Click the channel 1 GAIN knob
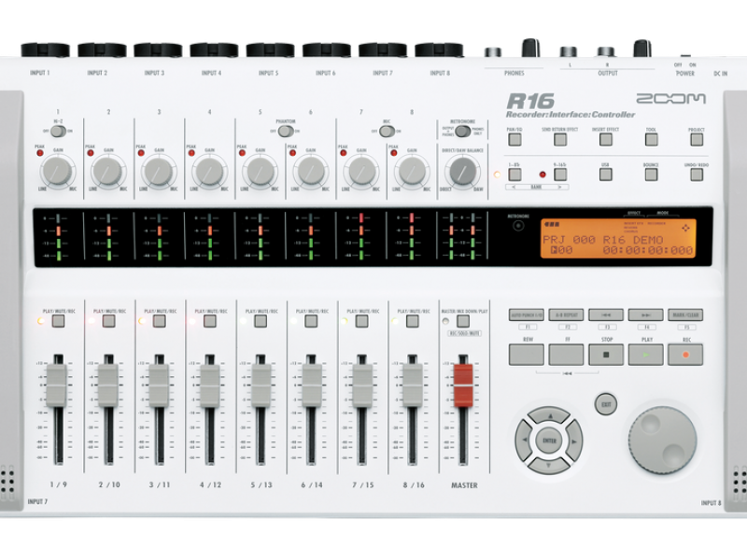 pyautogui.click(x=57, y=171)
